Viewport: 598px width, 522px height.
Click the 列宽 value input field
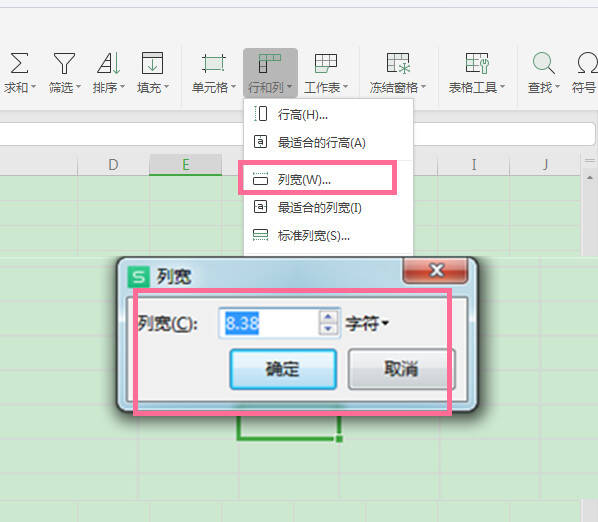(x=269, y=323)
